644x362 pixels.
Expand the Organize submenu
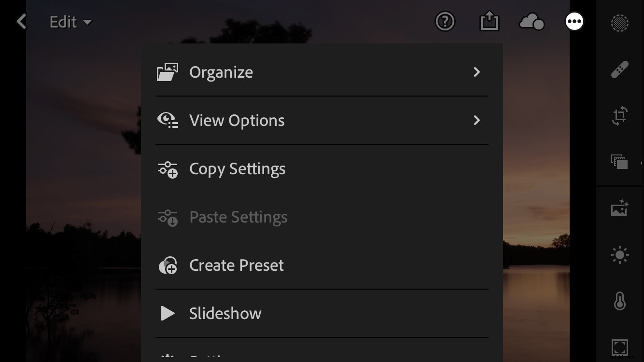click(322, 72)
